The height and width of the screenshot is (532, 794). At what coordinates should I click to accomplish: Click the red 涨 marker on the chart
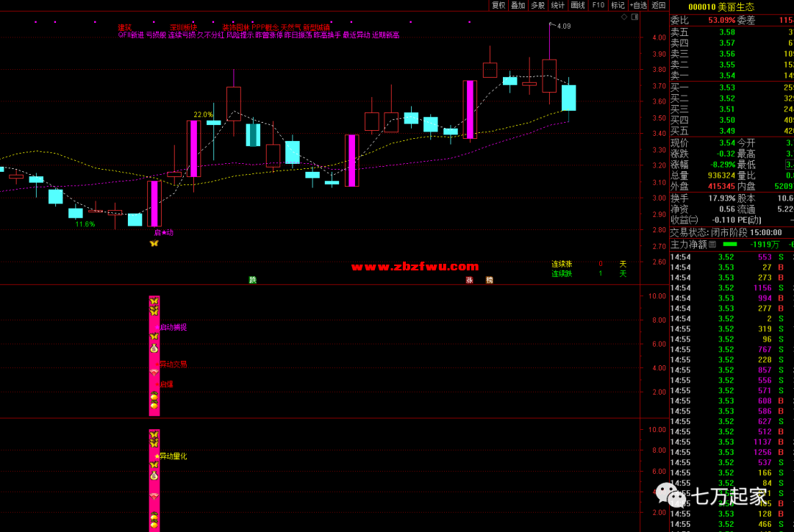point(469,280)
